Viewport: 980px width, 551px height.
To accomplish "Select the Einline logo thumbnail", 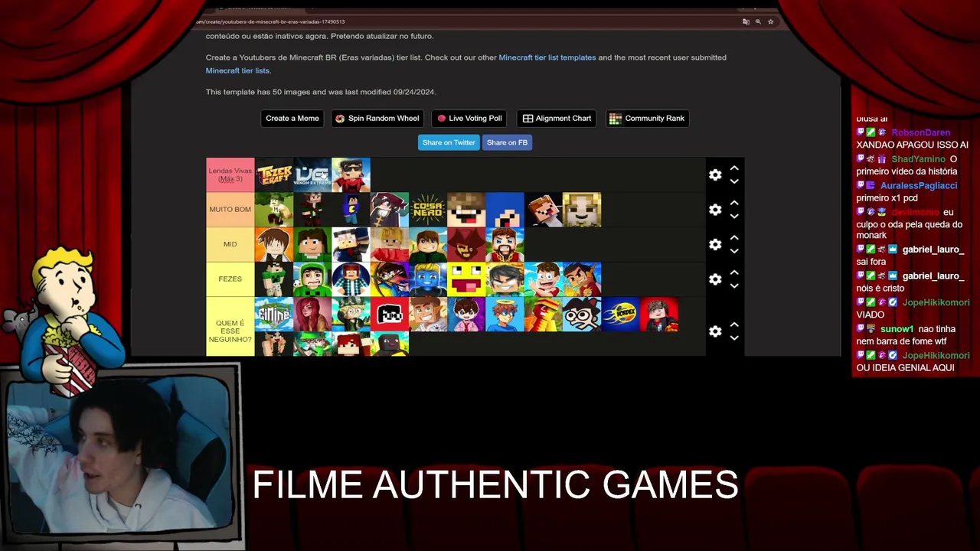I will coord(274,315).
